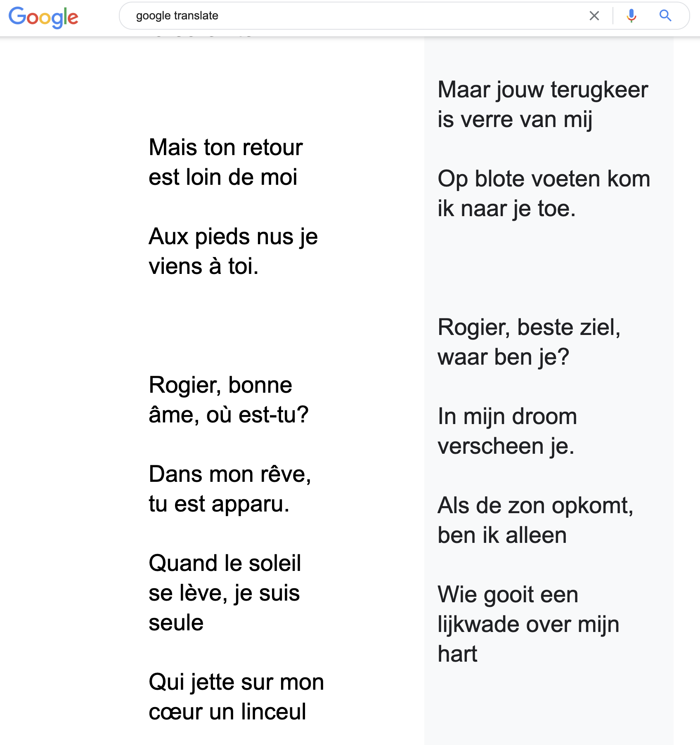Click the word 'seule' in source text
700x745 pixels.
pos(176,623)
